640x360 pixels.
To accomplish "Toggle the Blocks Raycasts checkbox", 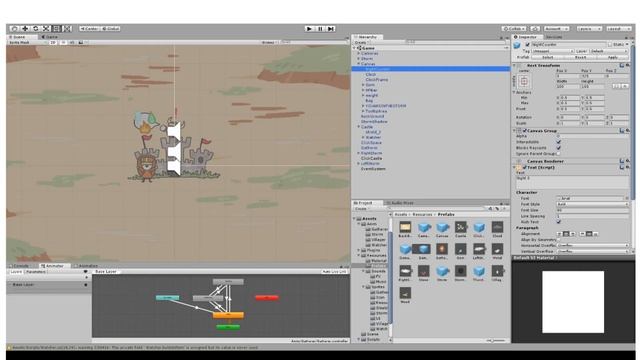I will point(559,148).
